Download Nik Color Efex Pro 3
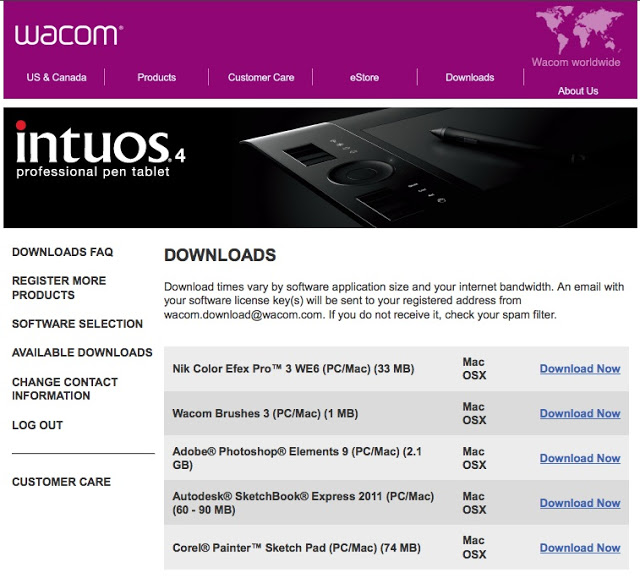Image resolution: width=640 pixels, height=578 pixels. (580, 369)
